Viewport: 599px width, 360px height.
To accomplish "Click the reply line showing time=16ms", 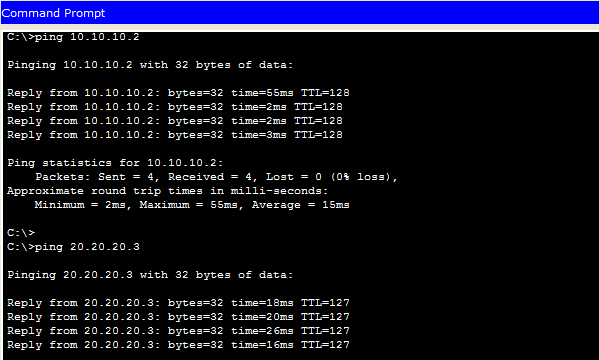I will (178, 345).
